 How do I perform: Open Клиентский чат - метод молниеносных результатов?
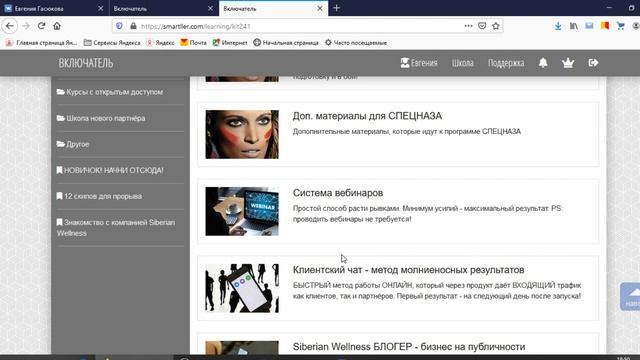coord(408,270)
